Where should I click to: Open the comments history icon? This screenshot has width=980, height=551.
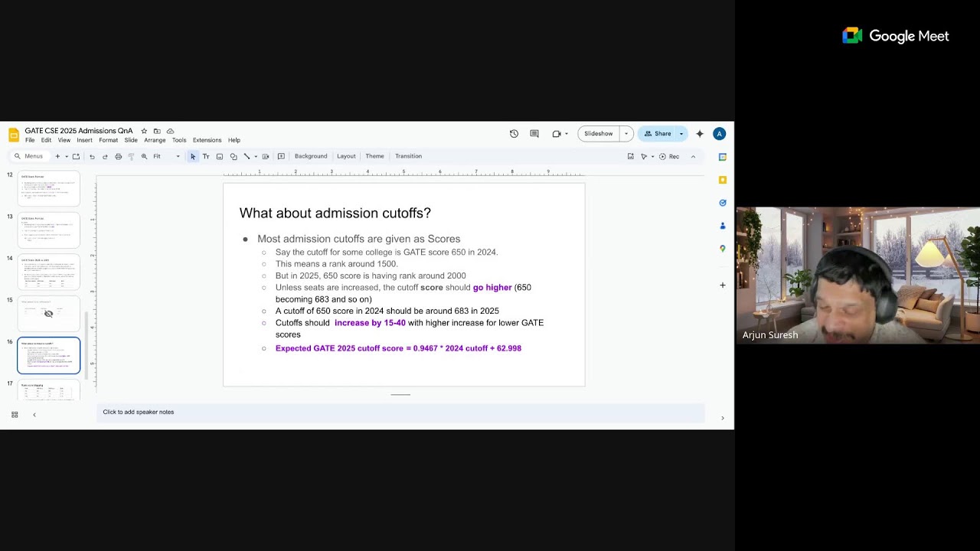(x=534, y=134)
